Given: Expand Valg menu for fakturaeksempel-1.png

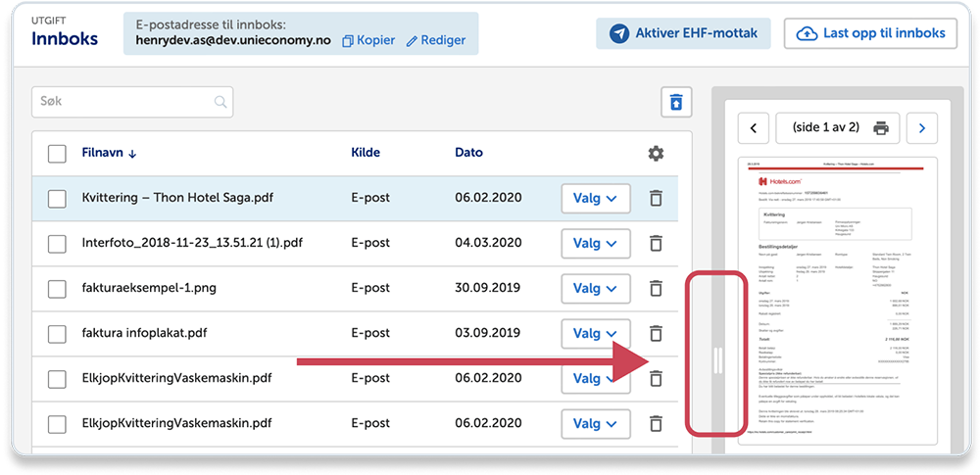Looking at the screenshot, I should [595, 288].
